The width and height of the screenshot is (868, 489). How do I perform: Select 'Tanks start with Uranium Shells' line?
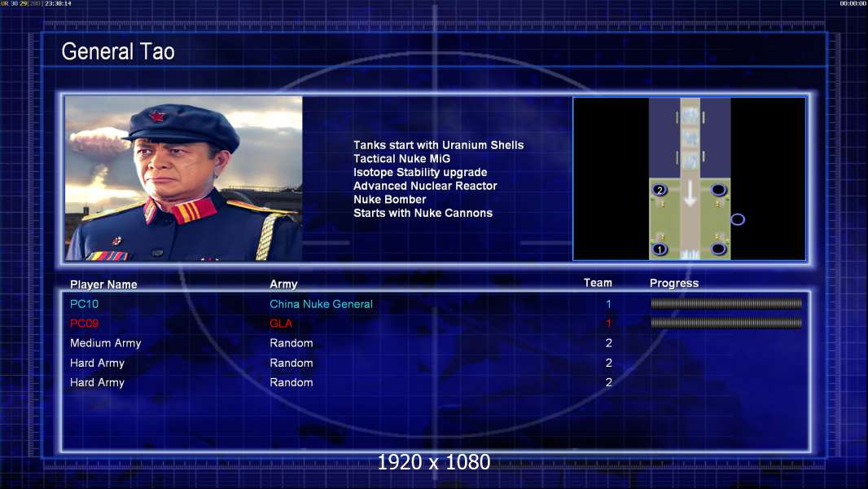click(438, 145)
